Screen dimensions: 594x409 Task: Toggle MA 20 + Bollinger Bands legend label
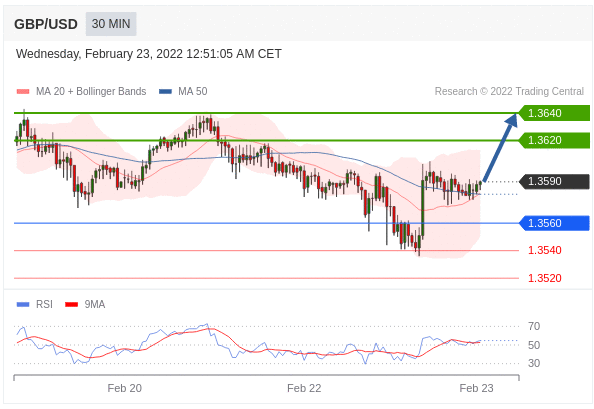(91, 91)
